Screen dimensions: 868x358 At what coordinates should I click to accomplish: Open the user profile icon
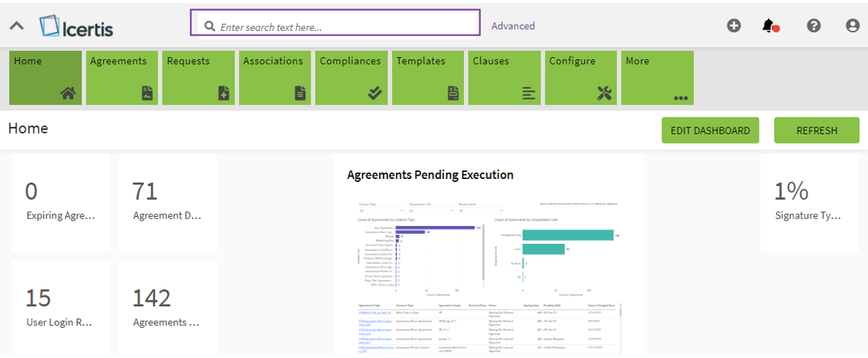(x=852, y=25)
